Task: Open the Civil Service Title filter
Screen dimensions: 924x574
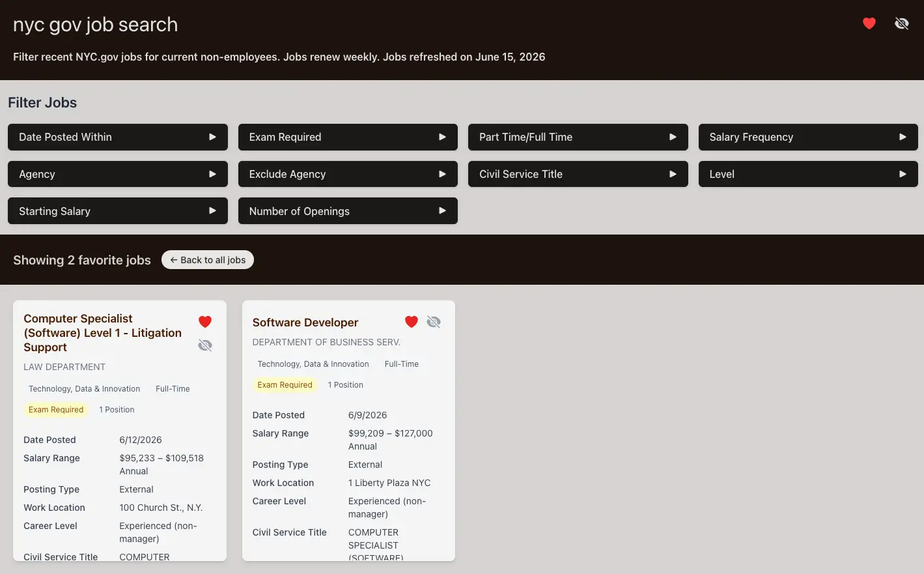Action: pos(578,174)
